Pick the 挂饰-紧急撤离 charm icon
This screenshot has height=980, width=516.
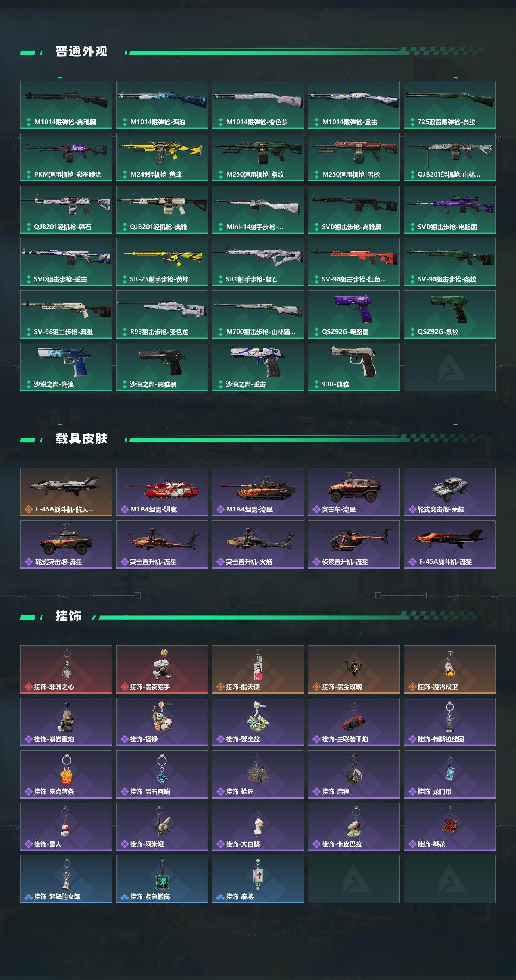click(x=162, y=879)
